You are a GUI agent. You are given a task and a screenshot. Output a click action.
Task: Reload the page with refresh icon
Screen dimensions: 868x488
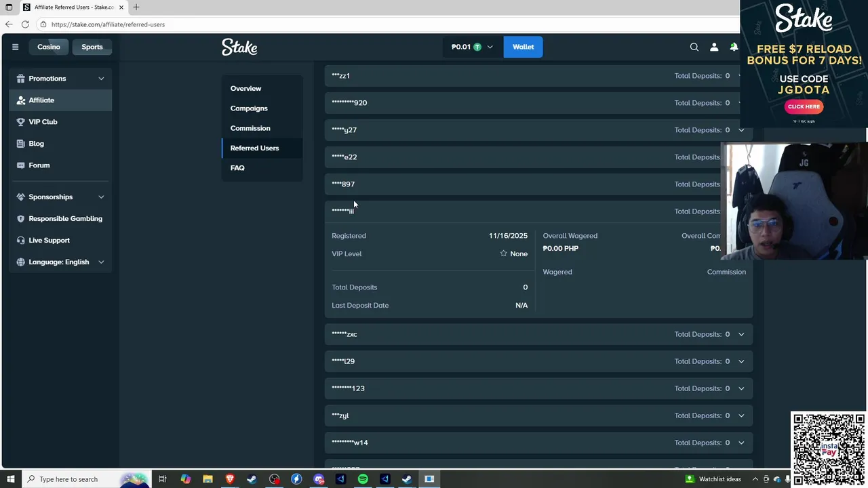(25, 24)
